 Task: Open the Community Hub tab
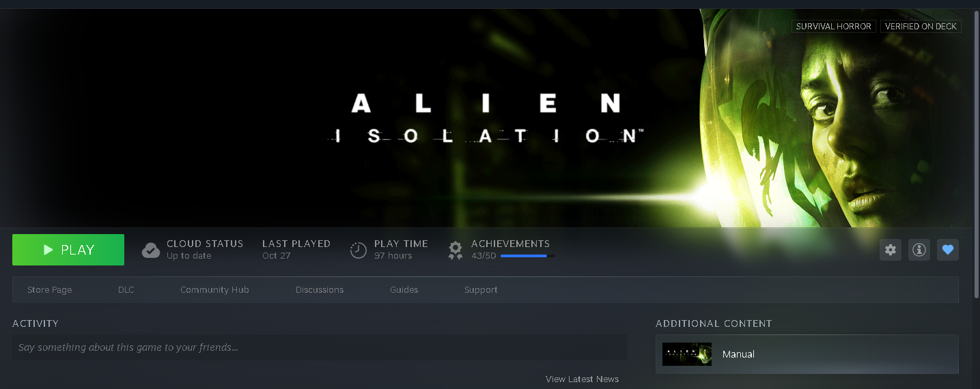pos(214,290)
